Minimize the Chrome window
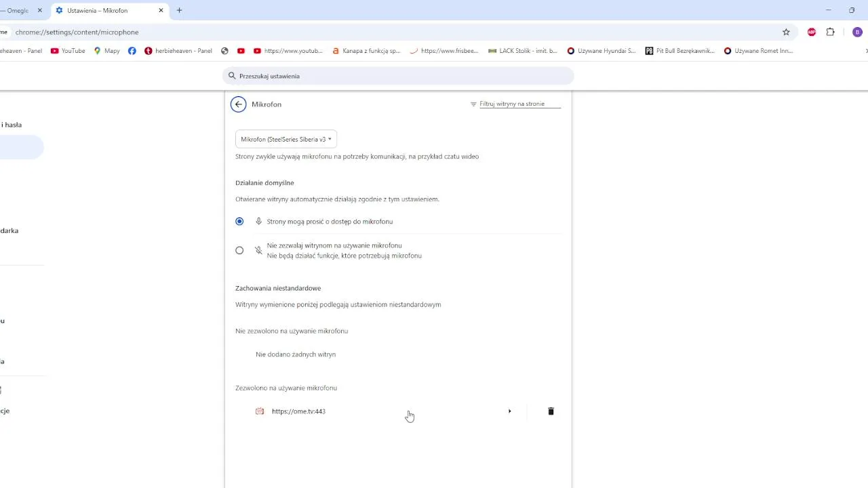Image resolution: width=868 pixels, height=488 pixels. pyautogui.click(x=828, y=10)
